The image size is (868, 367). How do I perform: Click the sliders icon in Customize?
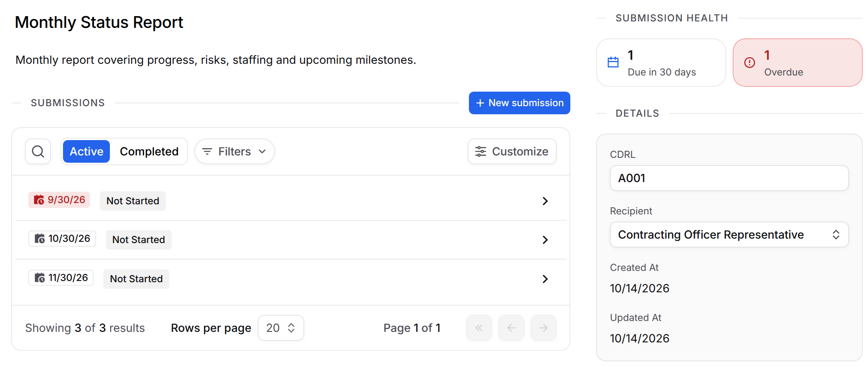pyautogui.click(x=481, y=151)
